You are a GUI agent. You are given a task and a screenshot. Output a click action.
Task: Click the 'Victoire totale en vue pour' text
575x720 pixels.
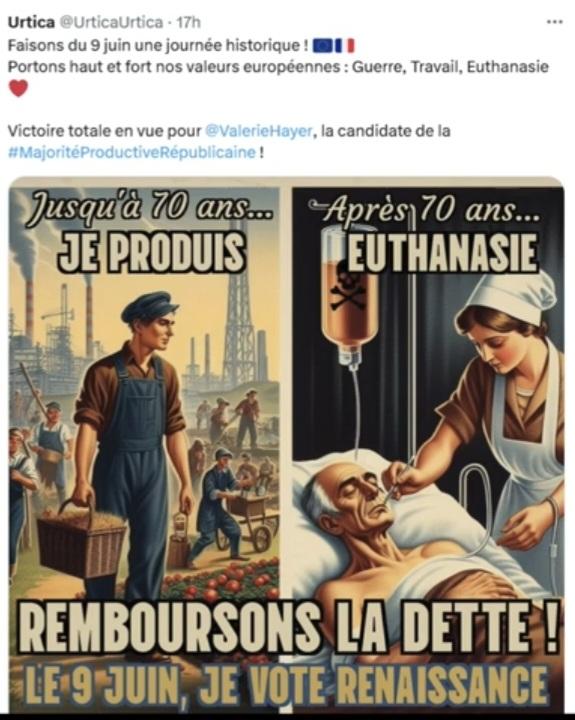coord(105,131)
